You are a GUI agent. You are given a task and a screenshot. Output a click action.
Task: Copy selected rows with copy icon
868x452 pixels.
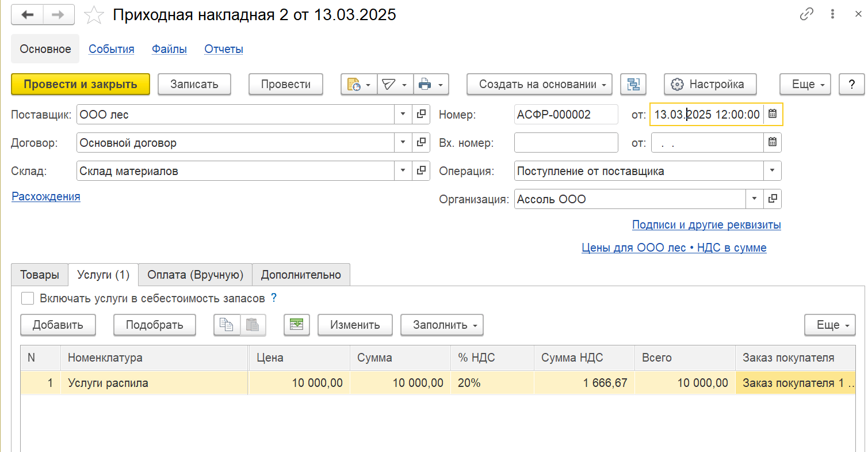point(227,325)
